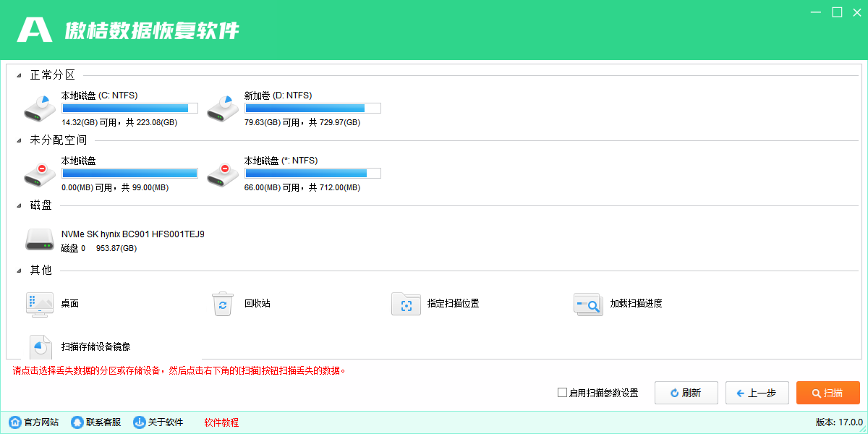
Task: Open the 软件教程 tutorial link
Action: [x=220, y=422]
